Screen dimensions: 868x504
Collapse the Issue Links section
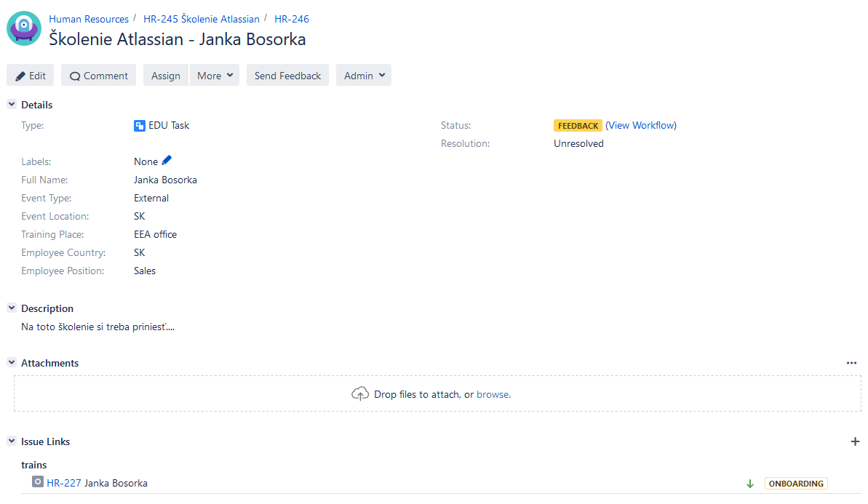[x=11, y=441]
